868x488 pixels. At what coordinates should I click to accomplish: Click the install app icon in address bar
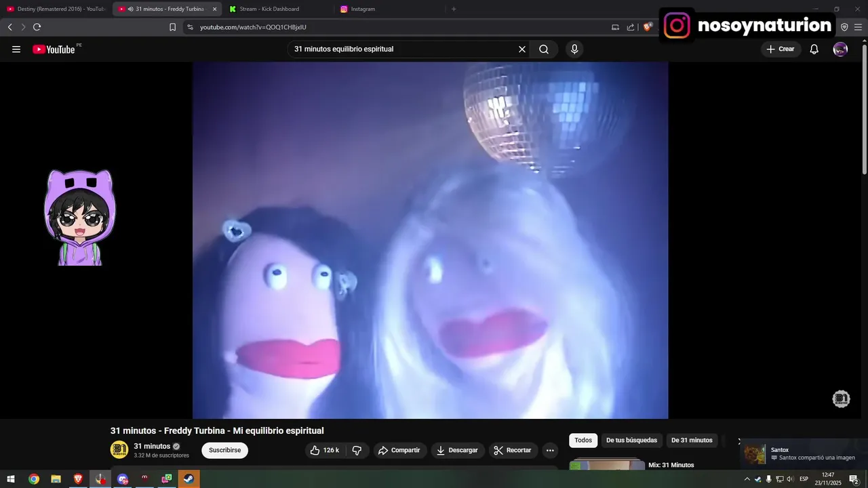tap(615, 27)
